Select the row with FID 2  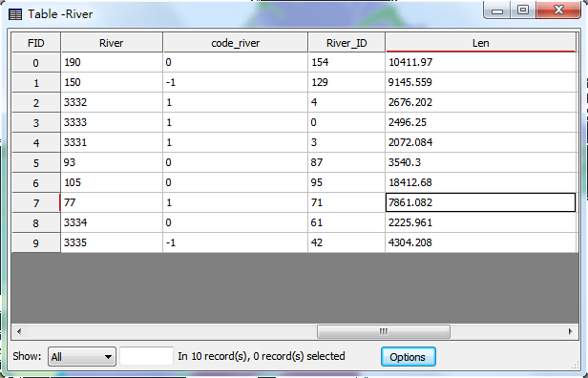tap(36, 103)
